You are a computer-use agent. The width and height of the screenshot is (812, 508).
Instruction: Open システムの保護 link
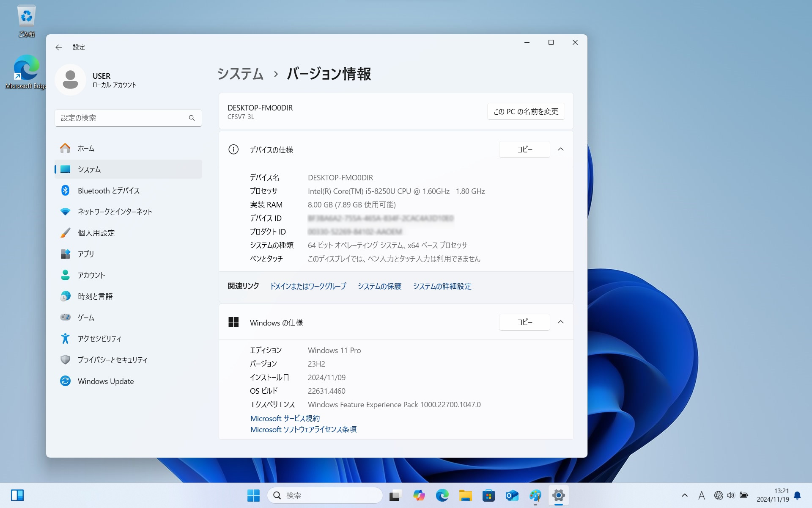[x=379, y=286]
